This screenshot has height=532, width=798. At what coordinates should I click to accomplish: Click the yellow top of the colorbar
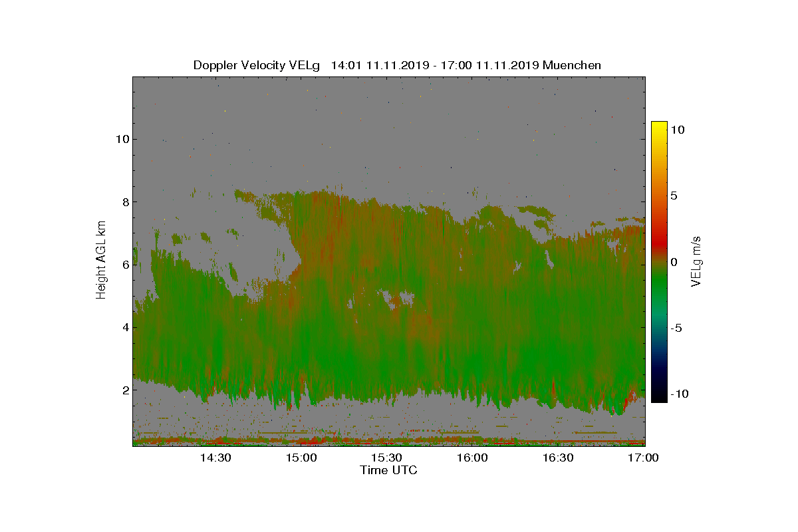point(659,128)
